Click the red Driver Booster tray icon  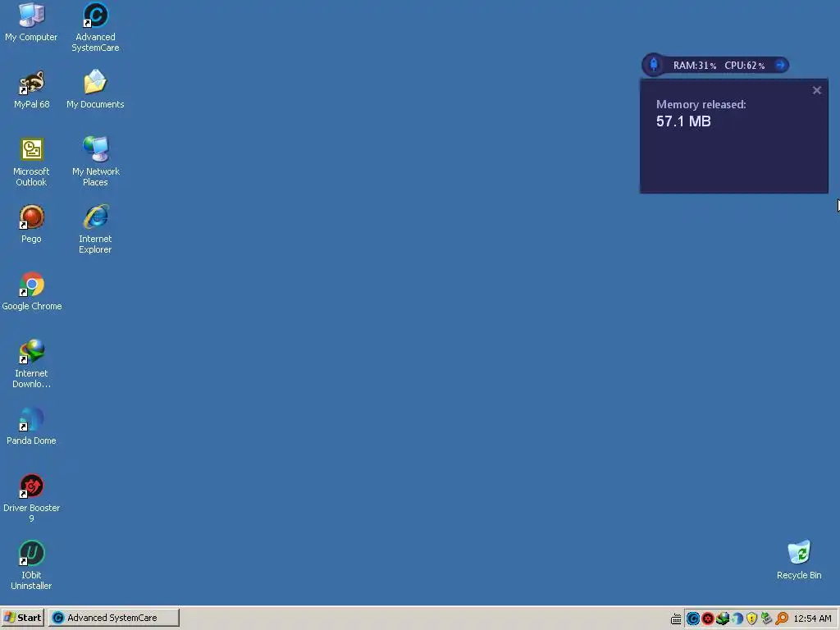[708, 619]
